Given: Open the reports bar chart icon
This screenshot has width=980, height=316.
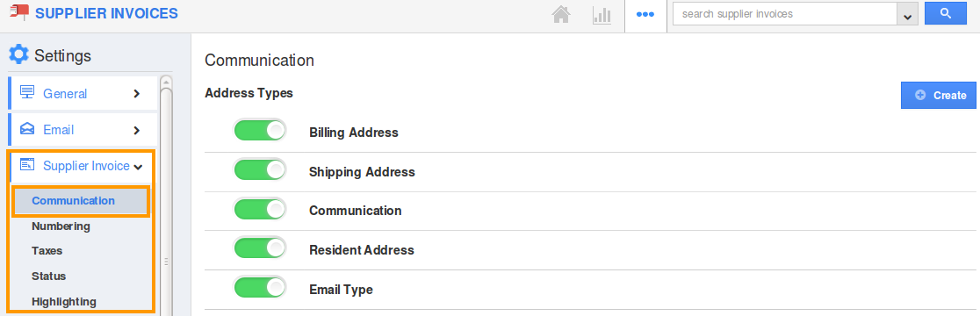Looking at the screenshot, I should (602, 14).
